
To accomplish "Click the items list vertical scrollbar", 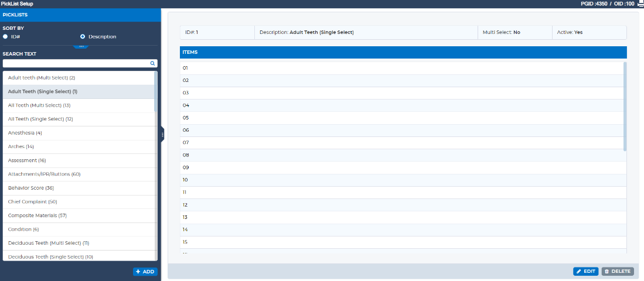I will 625,106.
